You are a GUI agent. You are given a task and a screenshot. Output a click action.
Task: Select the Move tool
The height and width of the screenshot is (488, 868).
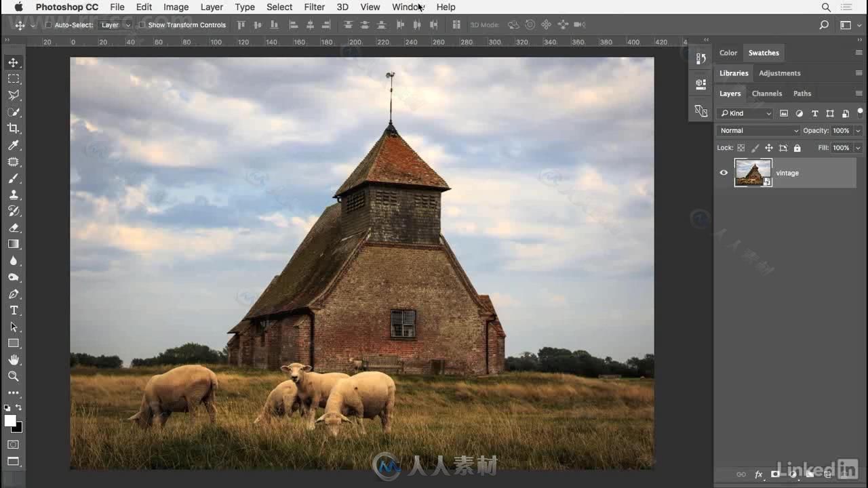tap(14, 62)
